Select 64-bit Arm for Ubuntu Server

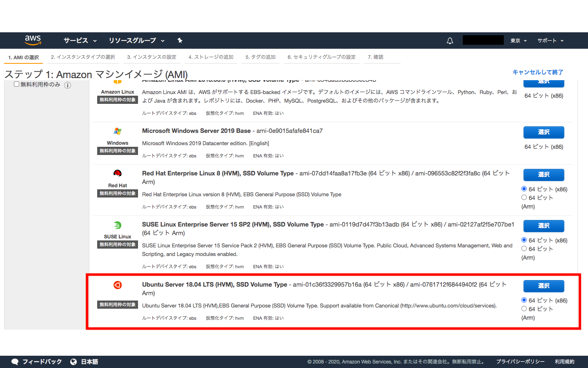click(x=524, y=309)
